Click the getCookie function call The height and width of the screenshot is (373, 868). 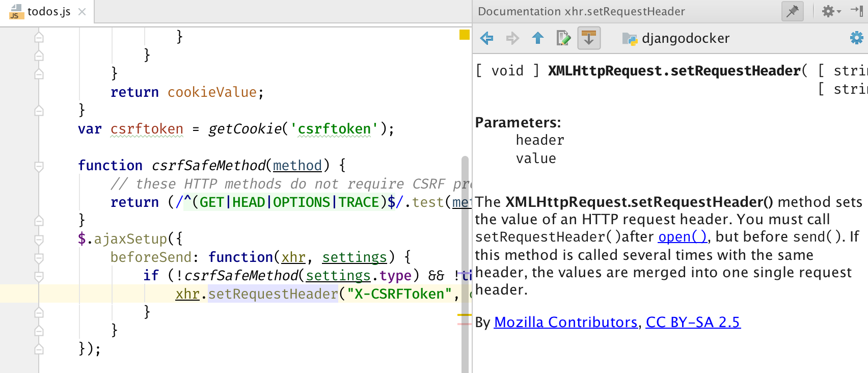(245, 129)
